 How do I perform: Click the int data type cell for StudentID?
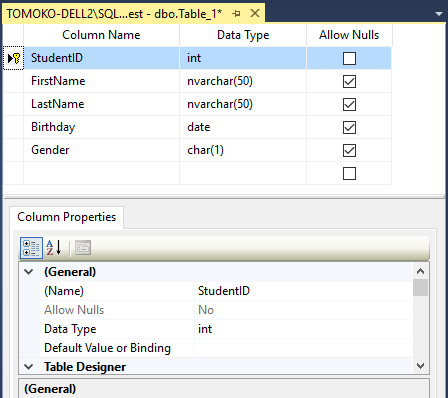243,58
